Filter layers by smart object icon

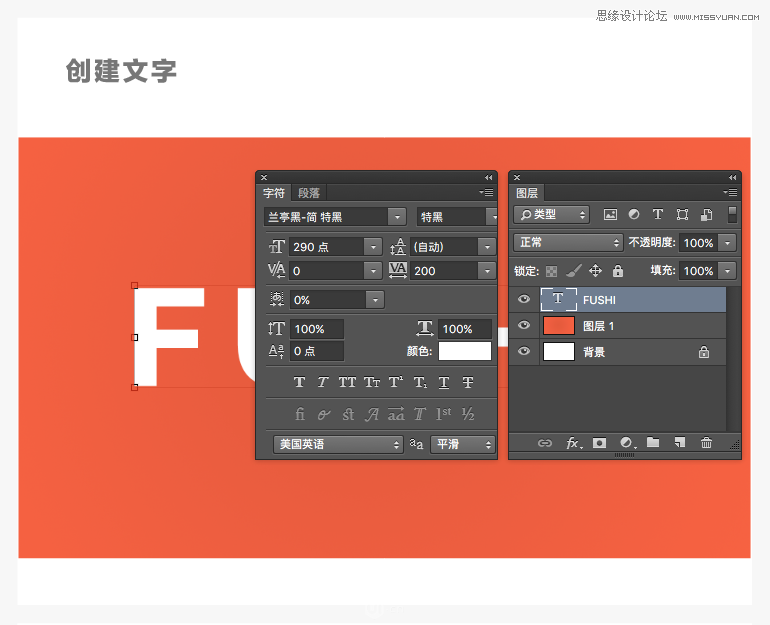[707, 215]
